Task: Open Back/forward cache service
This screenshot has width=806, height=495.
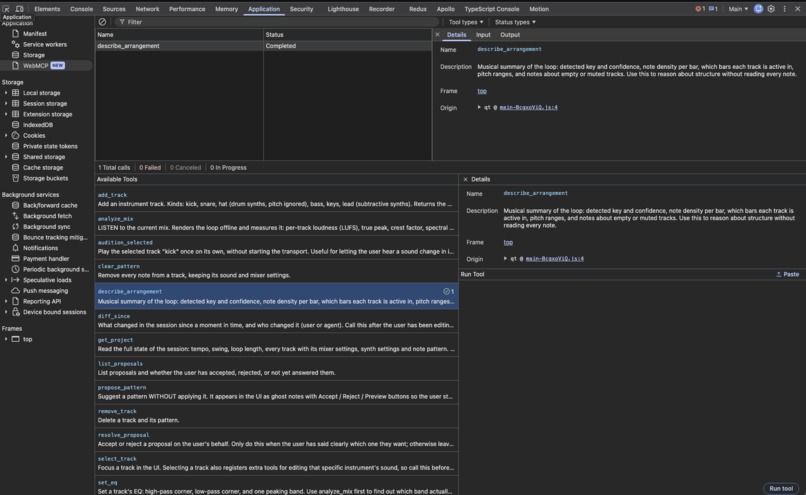Action: pos(50,205)
